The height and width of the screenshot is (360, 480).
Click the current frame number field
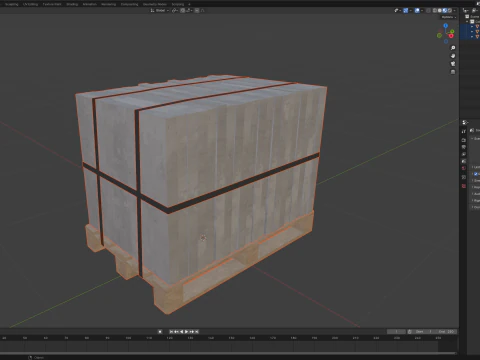point(396,332)
